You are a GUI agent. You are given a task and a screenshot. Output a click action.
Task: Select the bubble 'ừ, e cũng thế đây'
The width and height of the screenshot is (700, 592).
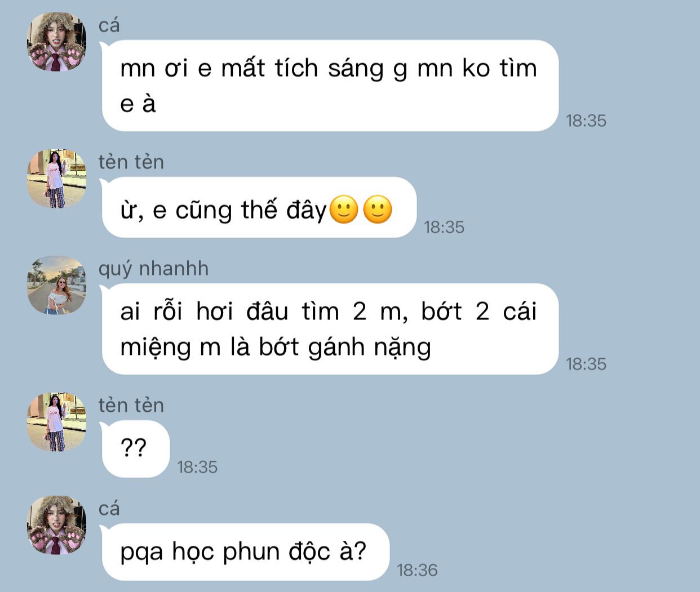259,207
